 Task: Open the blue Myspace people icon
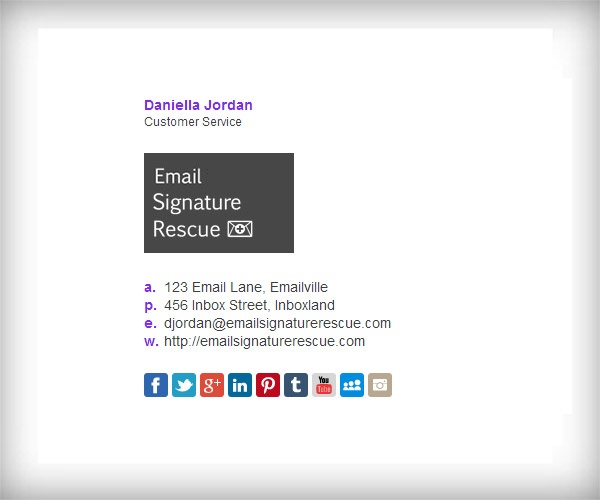(352, 385)
